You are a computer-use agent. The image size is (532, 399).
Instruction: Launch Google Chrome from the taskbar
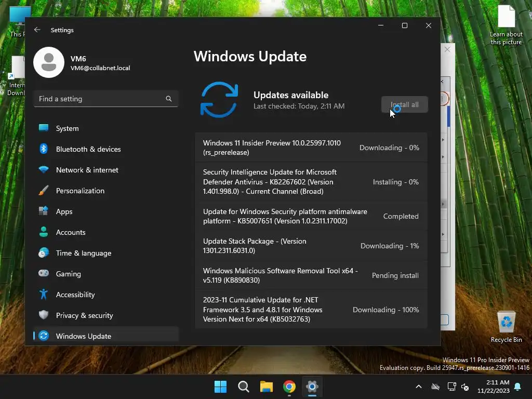[x=289, y=387]
